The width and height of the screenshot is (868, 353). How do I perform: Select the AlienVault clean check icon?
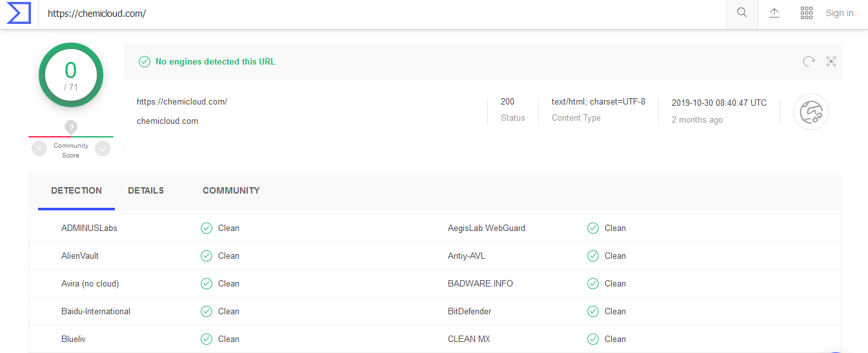tap(207, 256)
